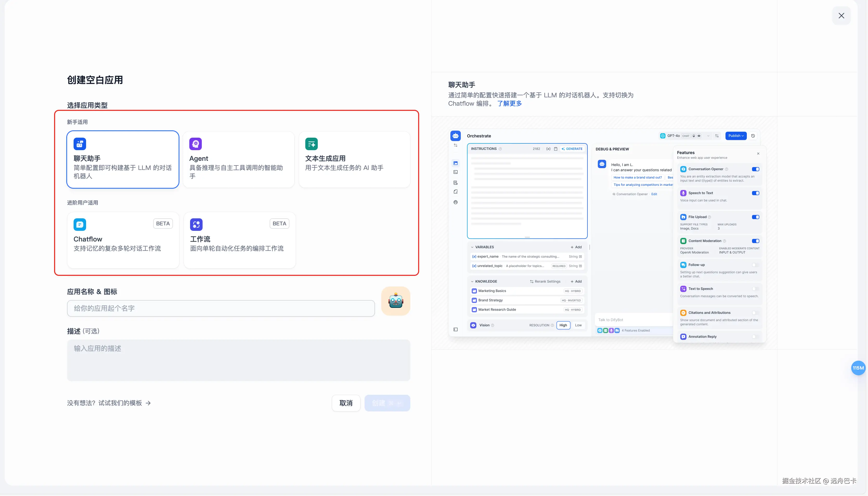Click the robot emoji app icon picker
Viewport: 868px width, 496px height.
tap(396, 301)
